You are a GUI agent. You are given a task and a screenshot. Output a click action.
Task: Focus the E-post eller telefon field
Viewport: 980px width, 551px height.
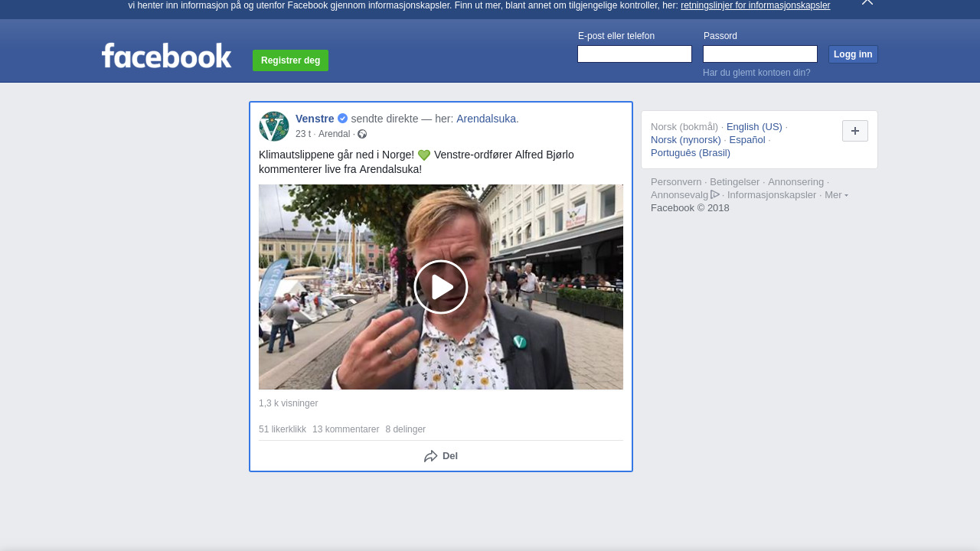(x=635, y=54)
